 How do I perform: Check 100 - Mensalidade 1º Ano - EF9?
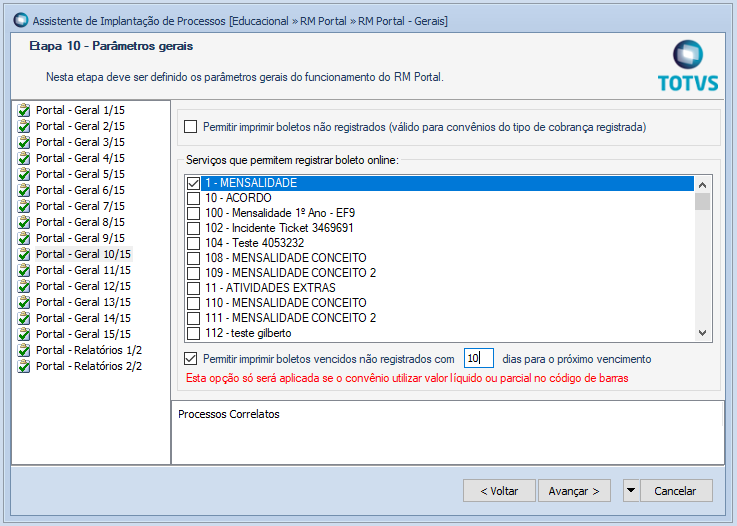point(194,213)
